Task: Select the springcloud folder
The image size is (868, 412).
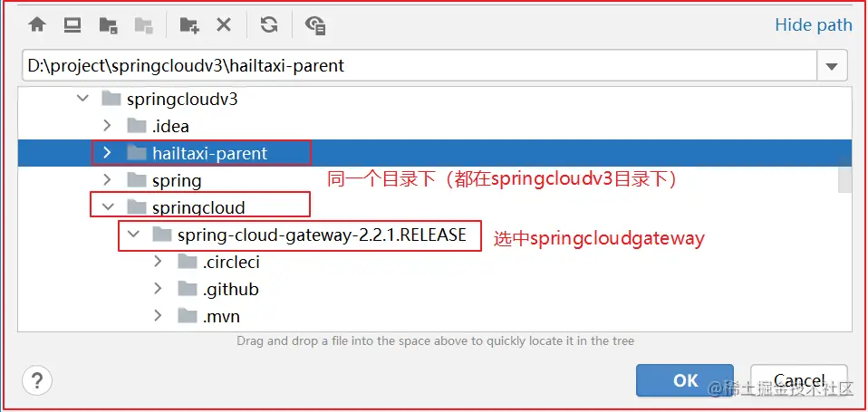Action: [x=198, y=207]
